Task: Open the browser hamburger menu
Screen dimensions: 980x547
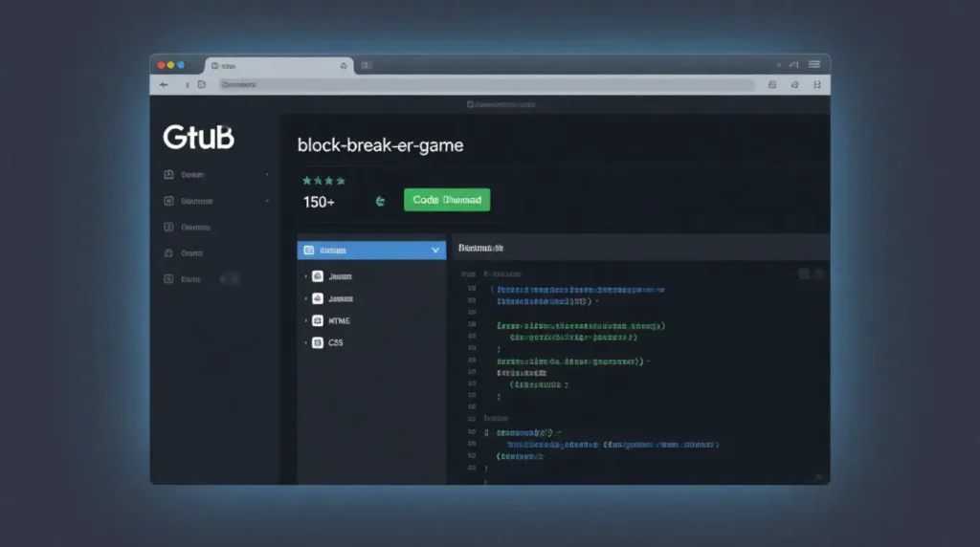Action: pos(814,64)
